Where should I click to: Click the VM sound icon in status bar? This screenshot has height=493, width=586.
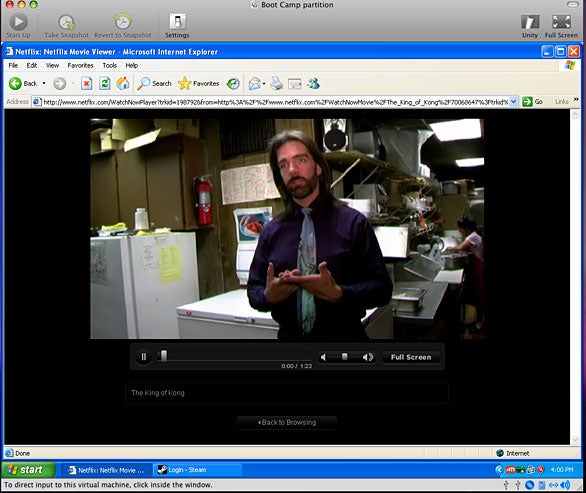pos(565,485)
